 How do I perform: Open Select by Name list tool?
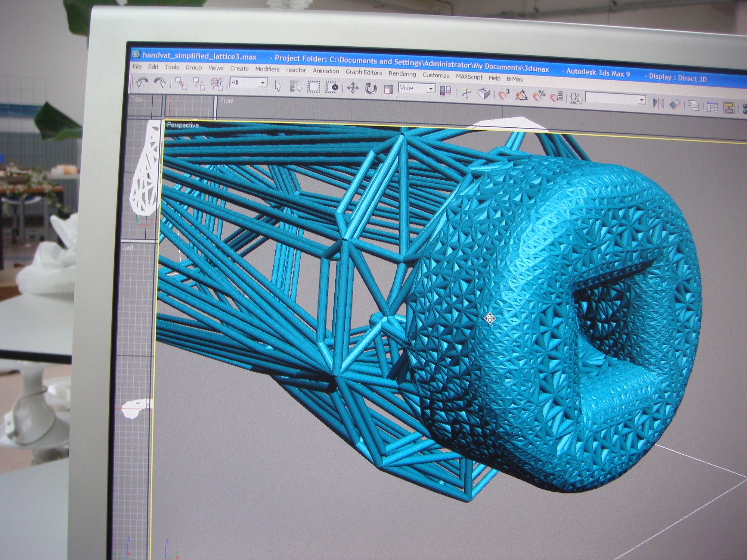(x=295, y=87)
